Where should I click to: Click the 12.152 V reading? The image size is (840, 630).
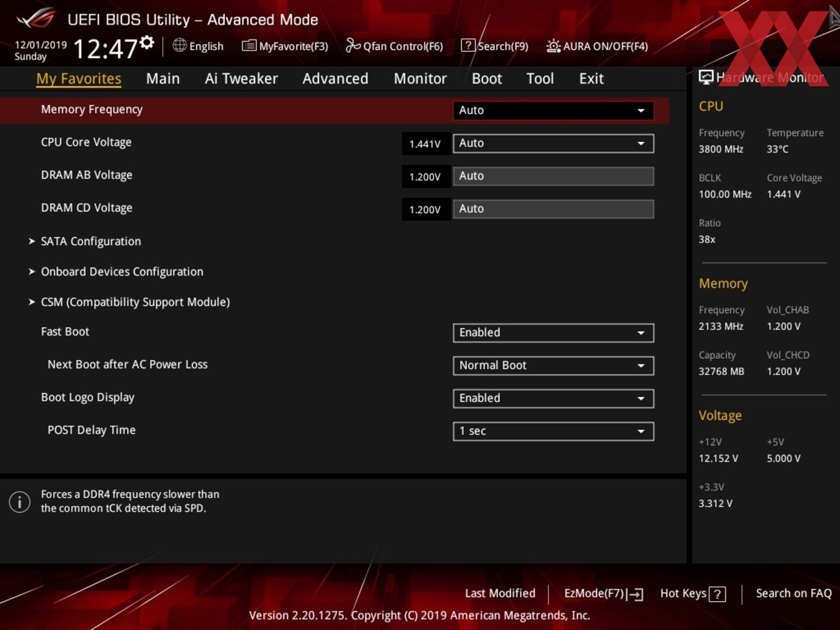pos(718,458)
